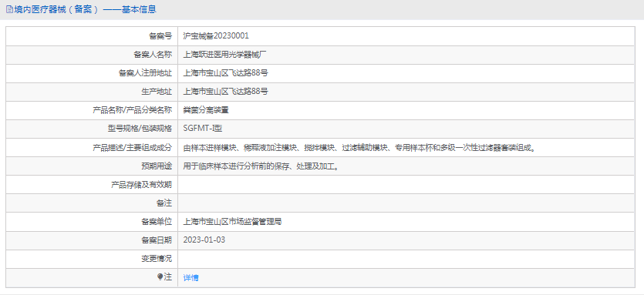Select the page heading 境内医疗器械（备案）——基本信息
This screenshot has width=644, height=295.
85,9
